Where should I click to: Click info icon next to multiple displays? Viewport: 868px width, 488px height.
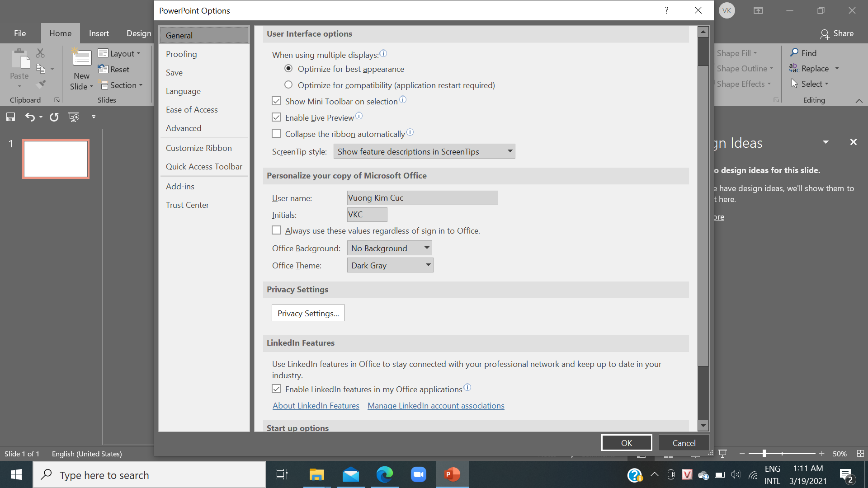[383, 53]
